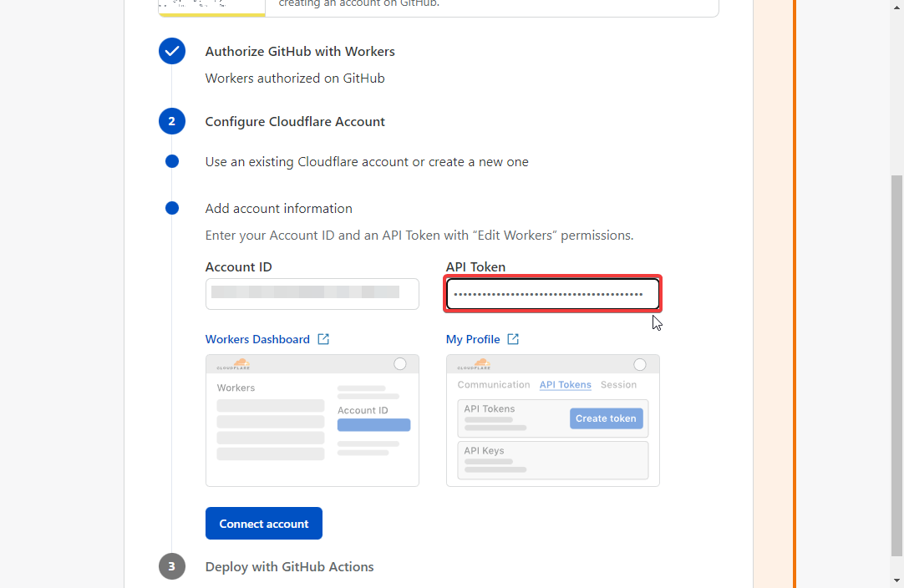
Task: Click bullet for 'Add account information'
Action: [172, 208]
